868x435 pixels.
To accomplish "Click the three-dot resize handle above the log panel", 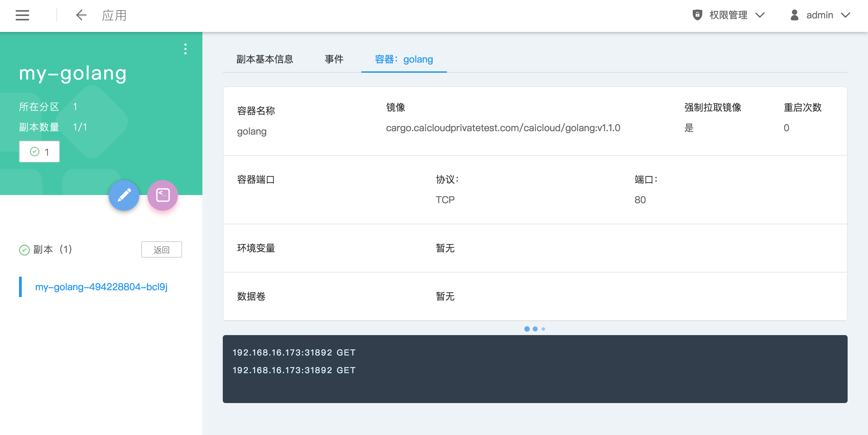I will click(x=535, y=329).
